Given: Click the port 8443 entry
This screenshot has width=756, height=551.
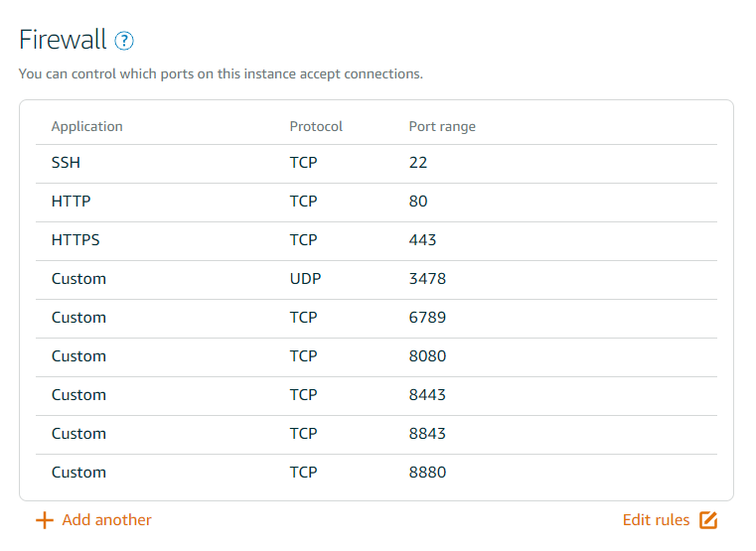Looking at the screenshot, I should point(427,395).
